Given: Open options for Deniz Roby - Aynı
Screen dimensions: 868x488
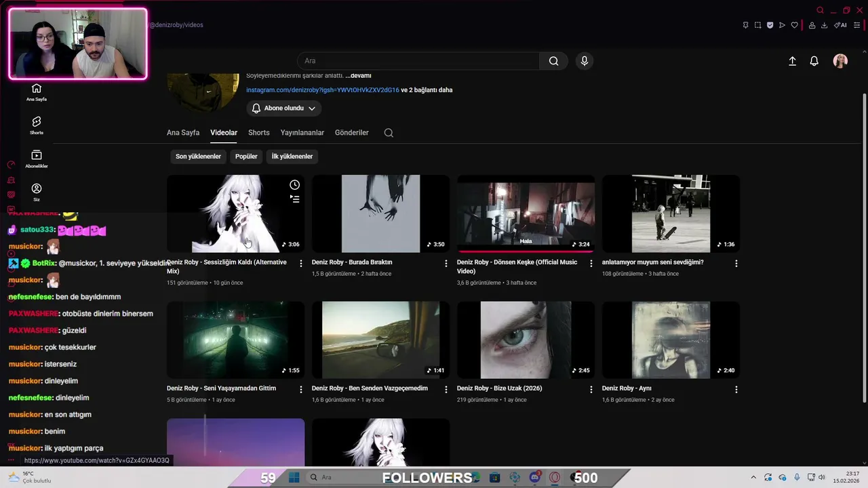Looking at the screenshot, I should coord(736,389).
